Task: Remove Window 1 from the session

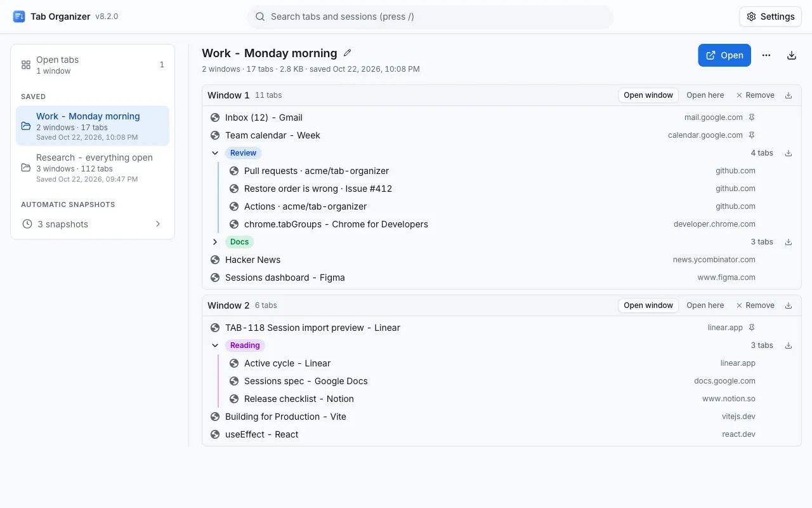Action: coord(755,95)
